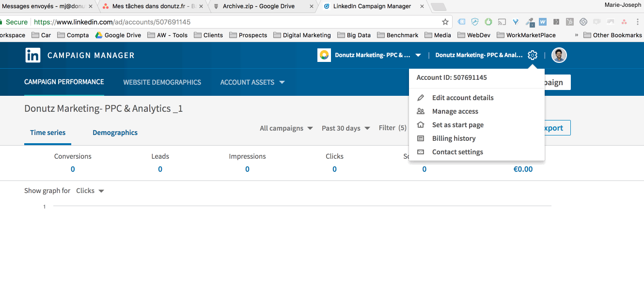
Task: Click the receipt icon beside Billing history
Action: (421, 138)
